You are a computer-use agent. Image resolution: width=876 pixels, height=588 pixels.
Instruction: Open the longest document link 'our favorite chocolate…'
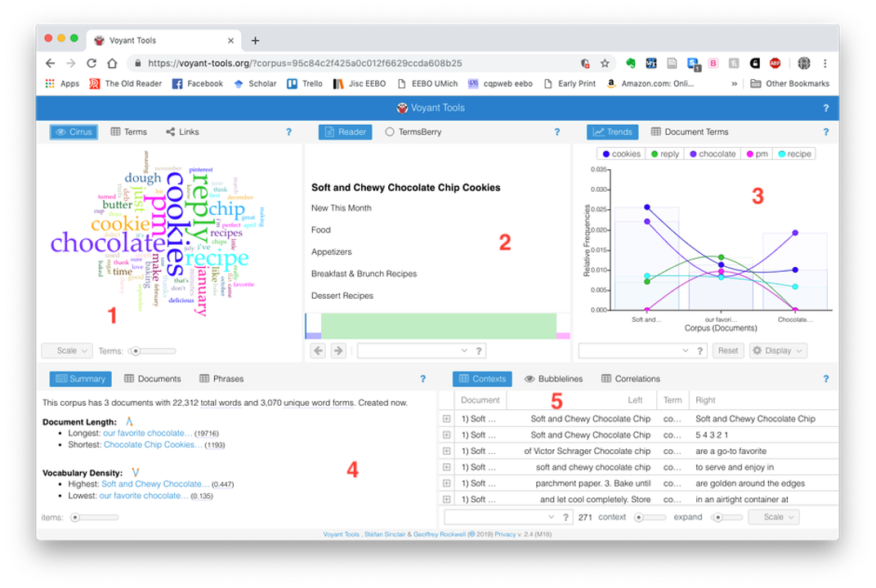147,433
